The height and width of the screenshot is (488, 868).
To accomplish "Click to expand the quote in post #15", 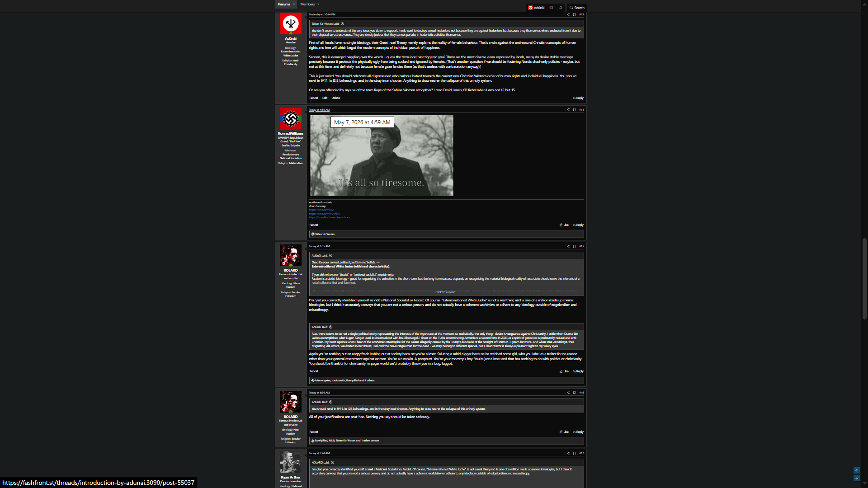I will (x=446, y=292).
